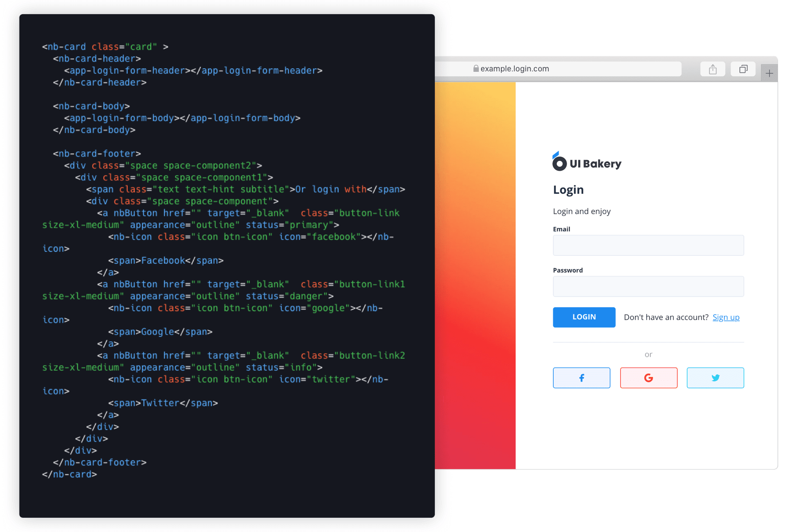Image resolution: width=798 pixels, height=532 pixels.
Task: Sign in with the Google icon button
Action: click(648, 378)
